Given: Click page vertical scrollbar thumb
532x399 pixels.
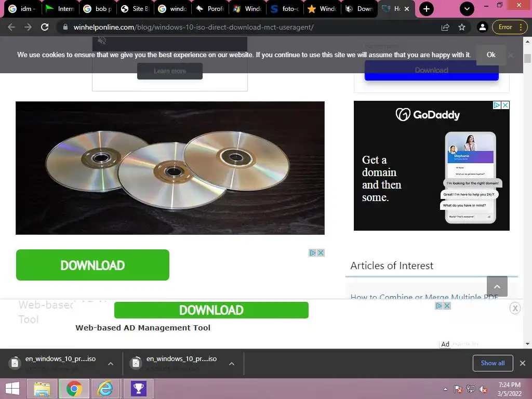Looking at the screenshot, I should 527,58.
